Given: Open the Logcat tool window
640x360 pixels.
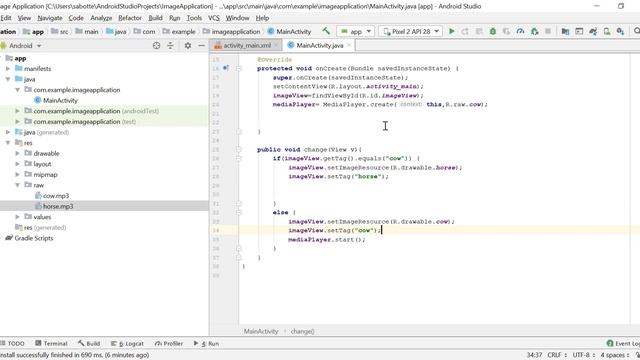Looking at the screenshot, I should (127, 343).
